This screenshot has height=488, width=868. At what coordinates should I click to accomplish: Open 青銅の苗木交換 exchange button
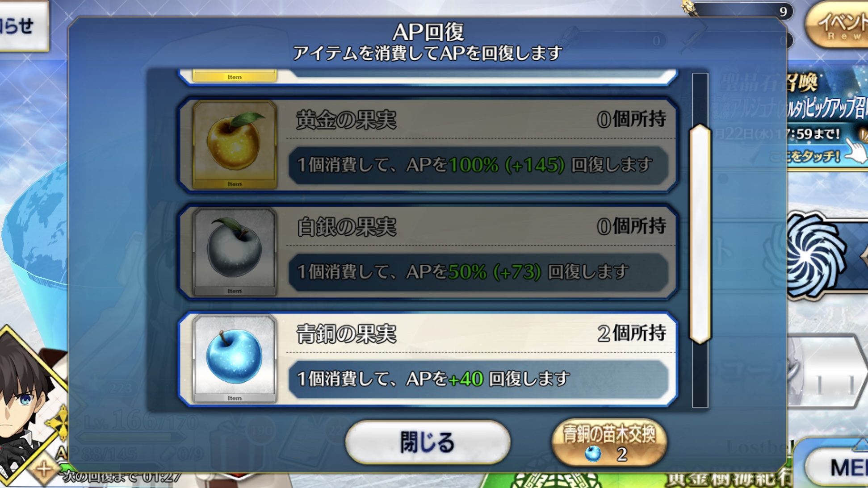click(x=609, y=443)
